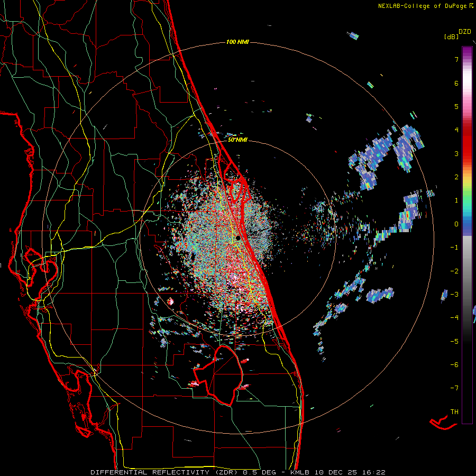Click the -5 dB tick label
This screenshot has width=476, height=476.
pos(454,341)
